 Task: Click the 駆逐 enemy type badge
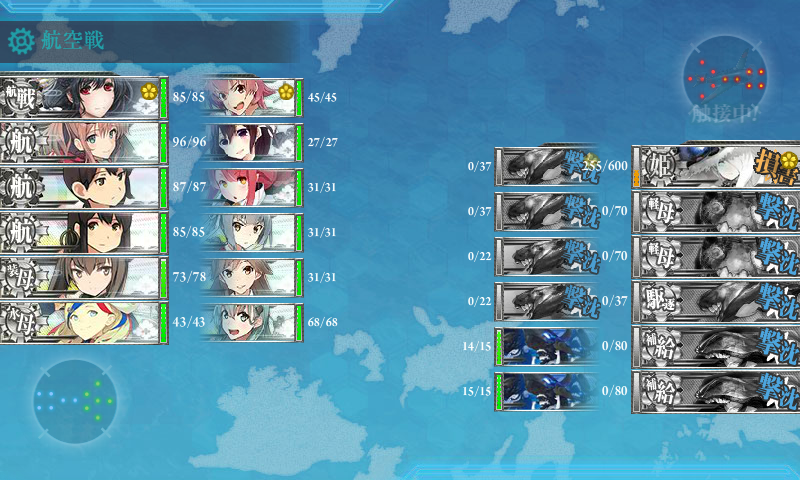click(660, 301)
